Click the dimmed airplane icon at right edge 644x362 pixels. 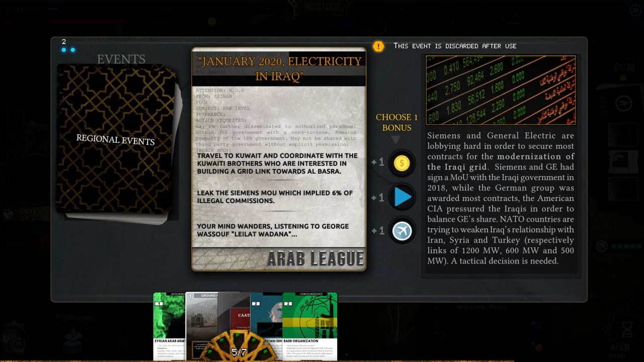pyautogui.click(x=623, y=104)
